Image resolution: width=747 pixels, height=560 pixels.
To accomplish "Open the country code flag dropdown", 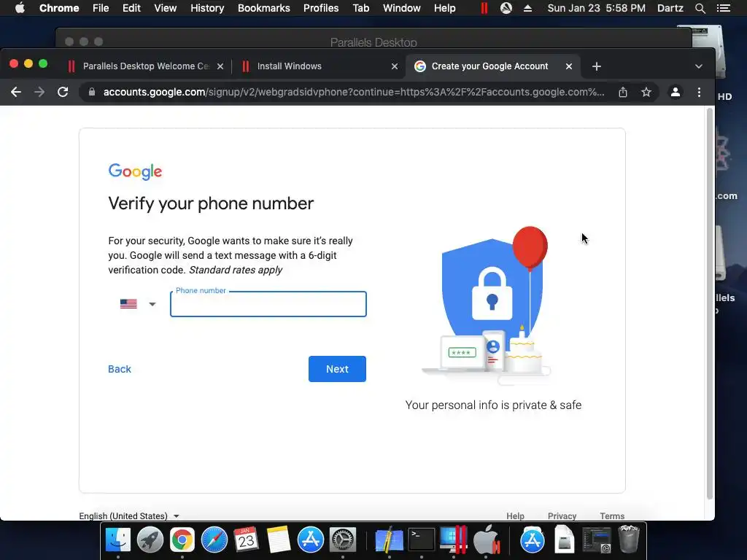I will click(x=138, y=304).
